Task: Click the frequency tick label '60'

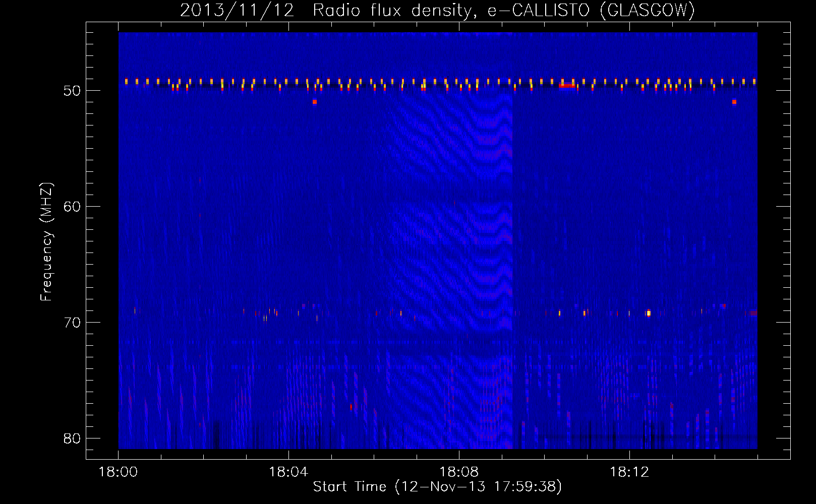Action: (72, 207)
